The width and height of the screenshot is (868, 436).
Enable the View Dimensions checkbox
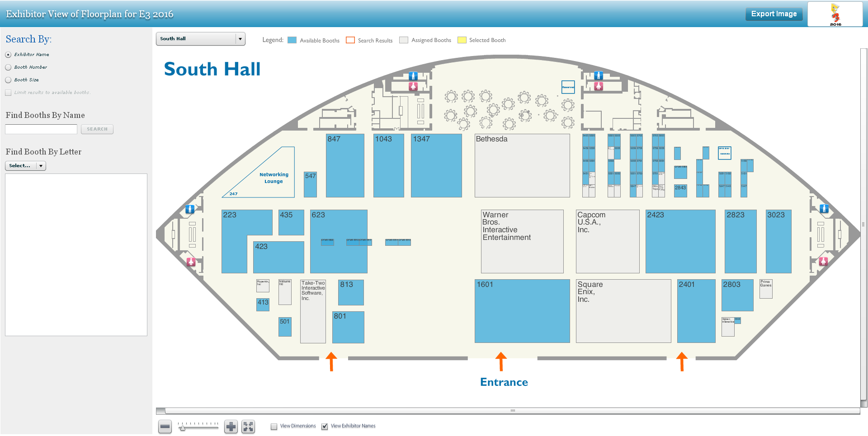click(274, 427)
